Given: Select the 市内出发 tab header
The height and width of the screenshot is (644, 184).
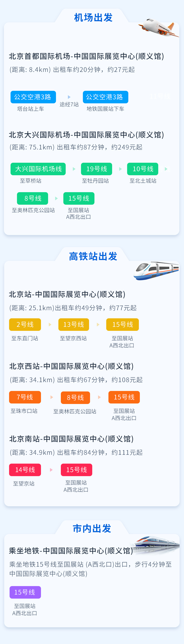Looking at the screenshot, I should 92,528.
